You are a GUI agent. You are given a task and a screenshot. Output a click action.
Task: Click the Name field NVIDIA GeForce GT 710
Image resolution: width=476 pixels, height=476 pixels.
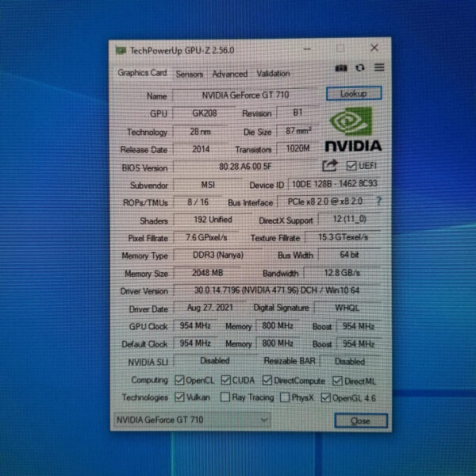245,95
